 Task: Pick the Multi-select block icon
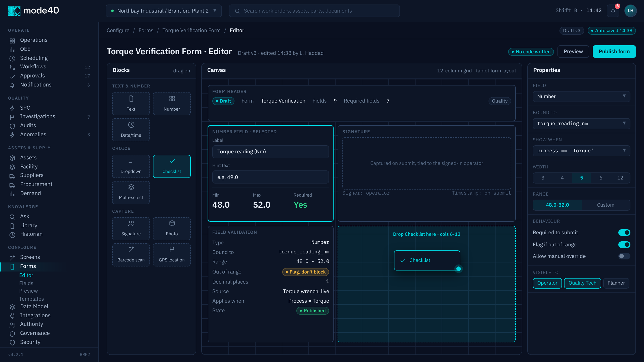(131, 187)
